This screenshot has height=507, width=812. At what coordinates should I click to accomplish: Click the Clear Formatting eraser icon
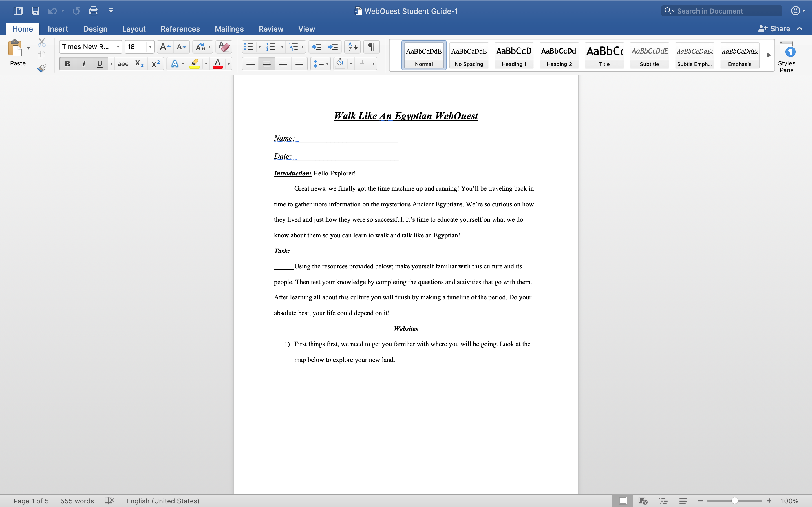[224, 46]
